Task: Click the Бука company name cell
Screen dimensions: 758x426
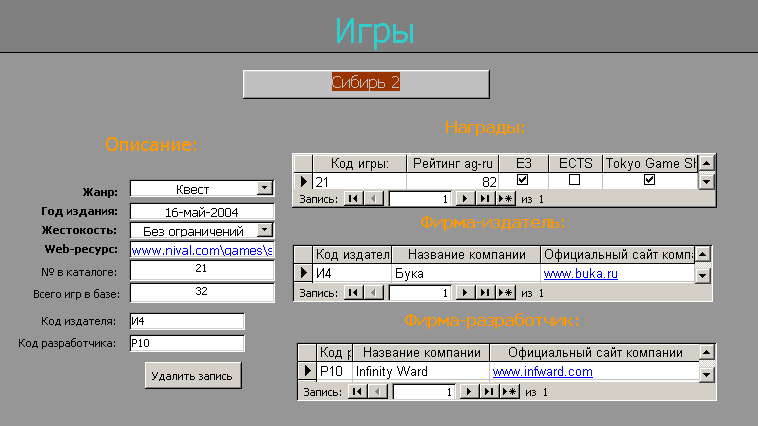Action: point(466,273)
